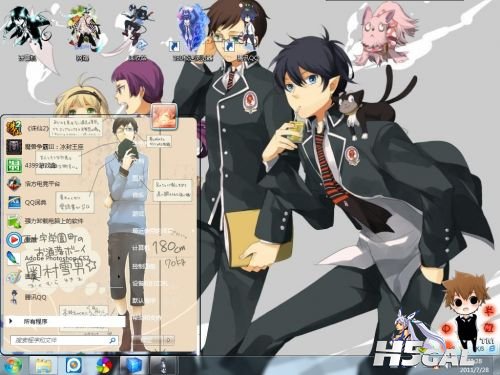
Task: Click the Start menu search box
Action: (64, 340)
